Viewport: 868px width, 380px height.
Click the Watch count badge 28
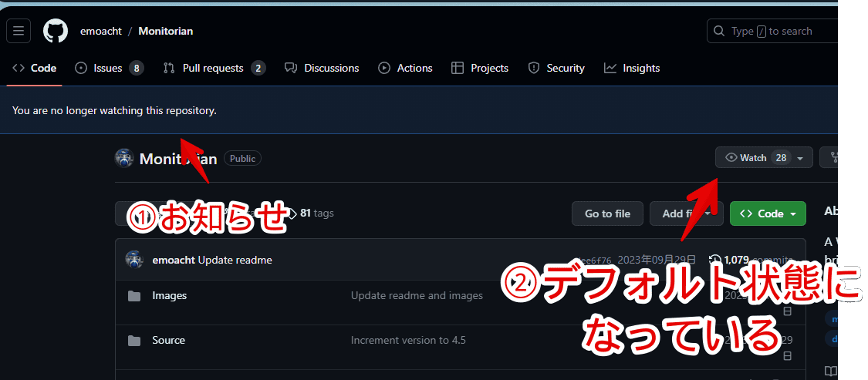[x=781, y=158]
